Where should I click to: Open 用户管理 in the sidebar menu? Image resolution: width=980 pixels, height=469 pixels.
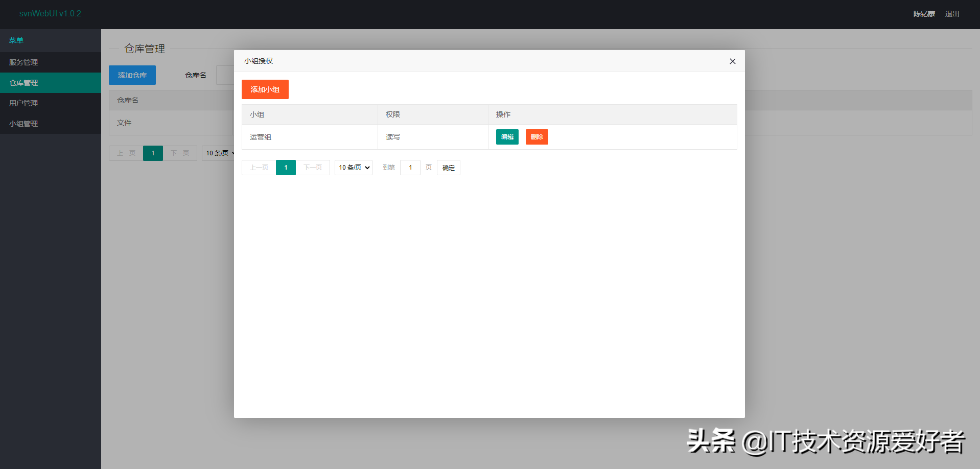tap(24, 103)
